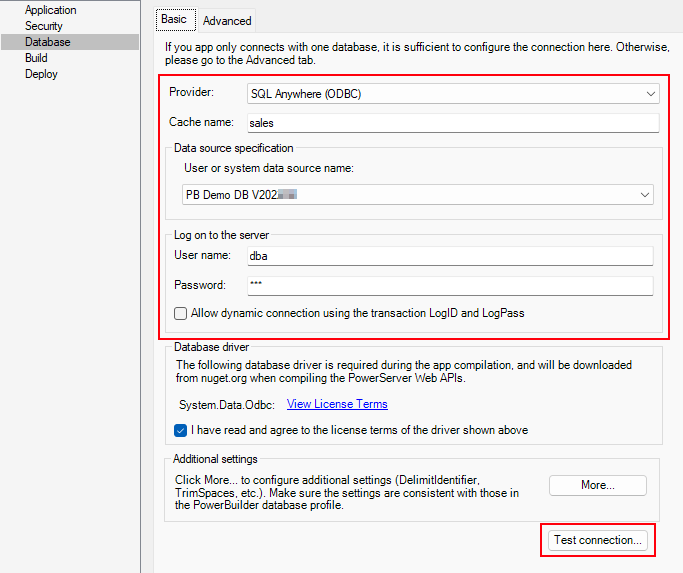Switch to the Basic tab
Image resolution: width=683 pixels, height=573 pixels.
click(174, 19)
